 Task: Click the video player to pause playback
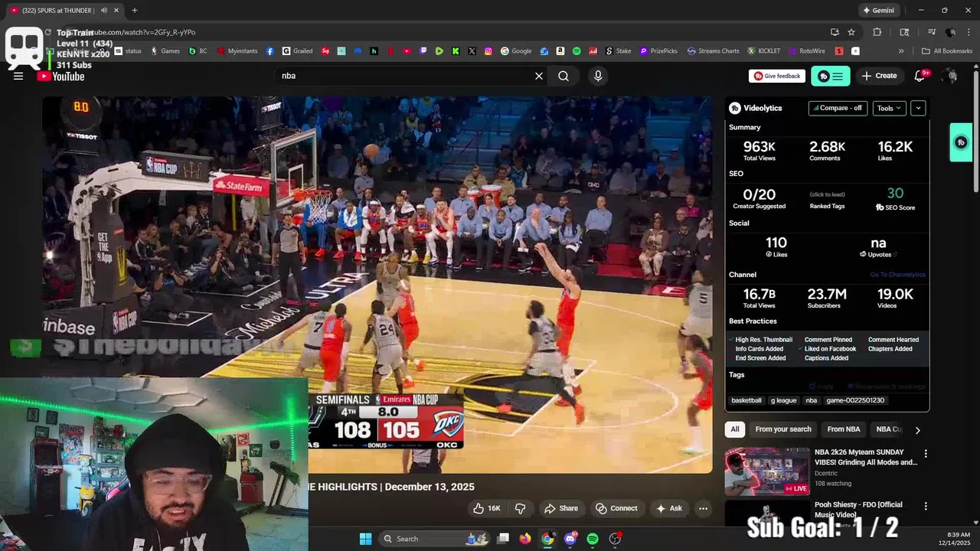click(x=377, y=283)
